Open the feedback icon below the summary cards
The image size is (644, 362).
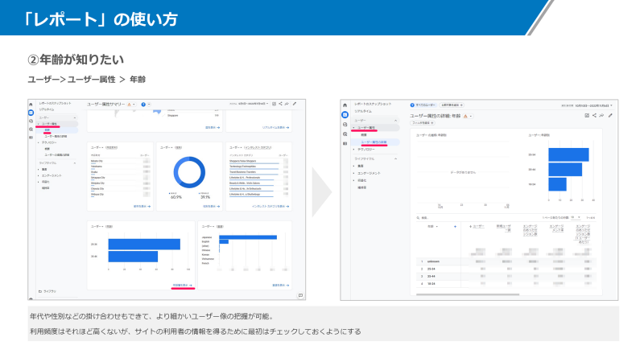point(299,295)
